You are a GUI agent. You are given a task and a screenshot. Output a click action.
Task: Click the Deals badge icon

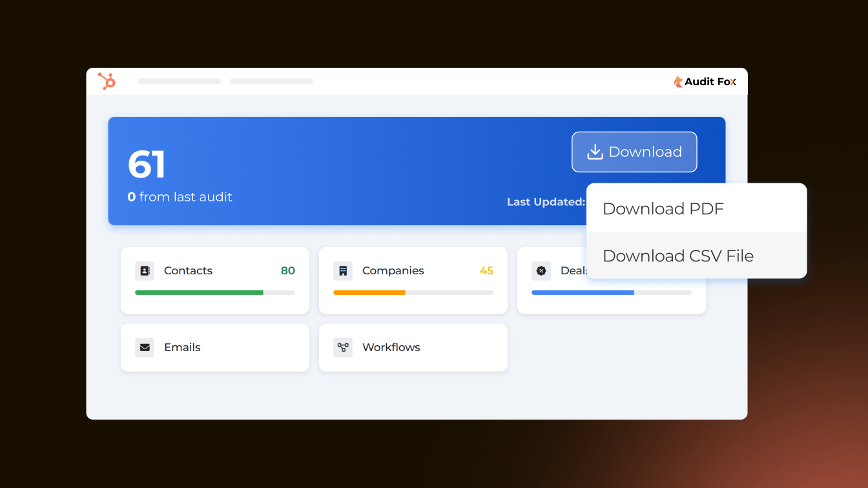click(541, 270)
